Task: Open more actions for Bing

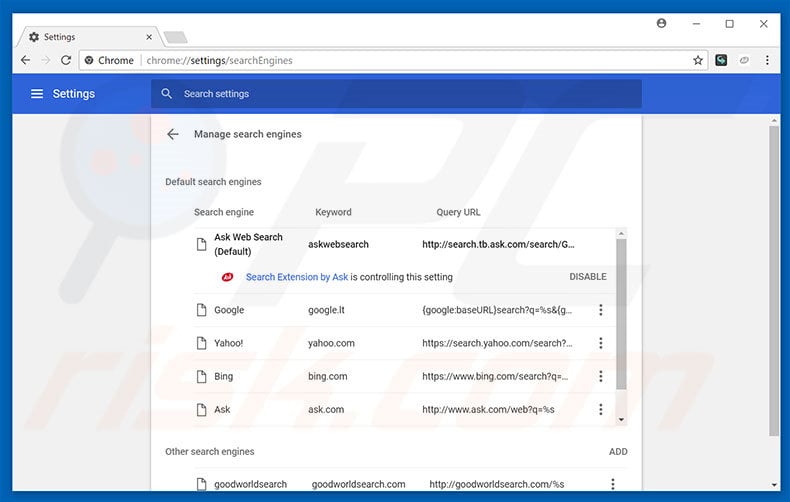Action: pyautogui.click(x=601, y=376)
